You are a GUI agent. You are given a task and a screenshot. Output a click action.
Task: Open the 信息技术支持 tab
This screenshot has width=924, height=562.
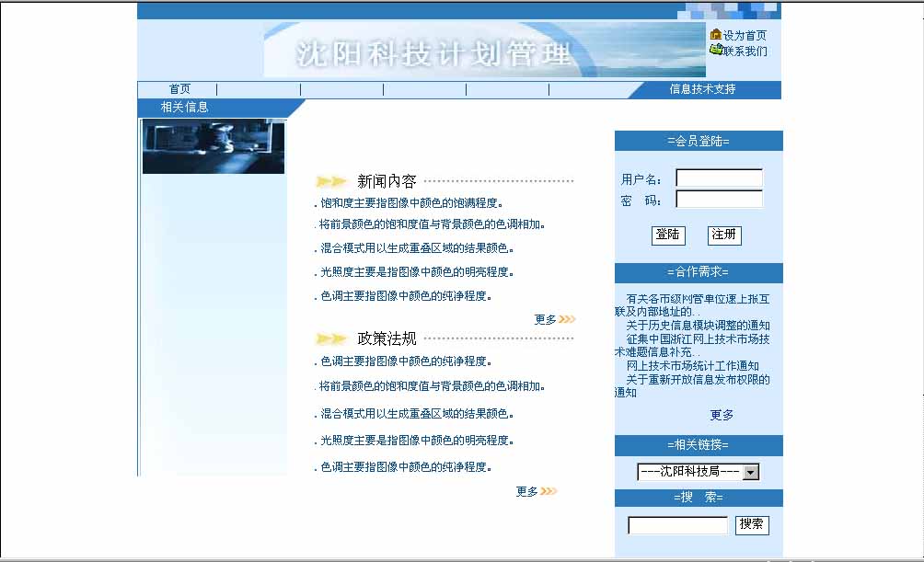(702, 89)
